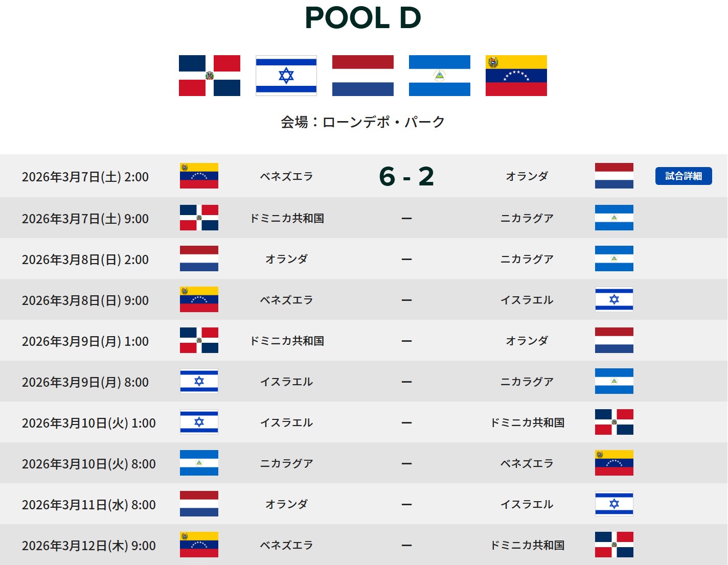Click ドミニカ共和国 in March 10 1:00 match
The width and height of the screenshot is (728, 565).
pyautogui.click(x=527, y=422)
